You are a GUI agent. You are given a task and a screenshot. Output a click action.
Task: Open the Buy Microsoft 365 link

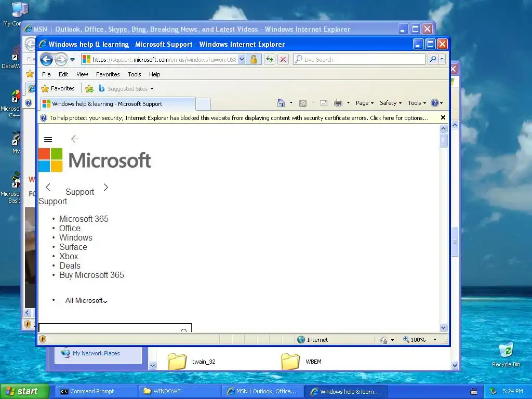click(91, 275)
